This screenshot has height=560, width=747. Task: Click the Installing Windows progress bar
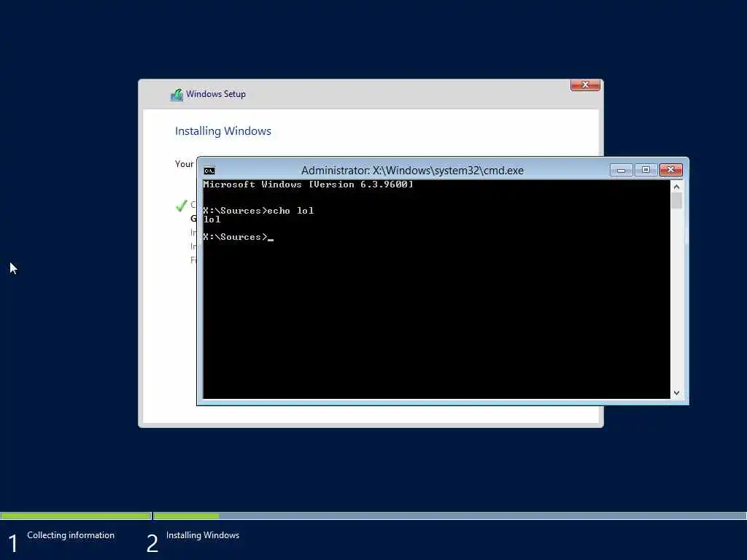pyautogui.click(x=449, y=516)
